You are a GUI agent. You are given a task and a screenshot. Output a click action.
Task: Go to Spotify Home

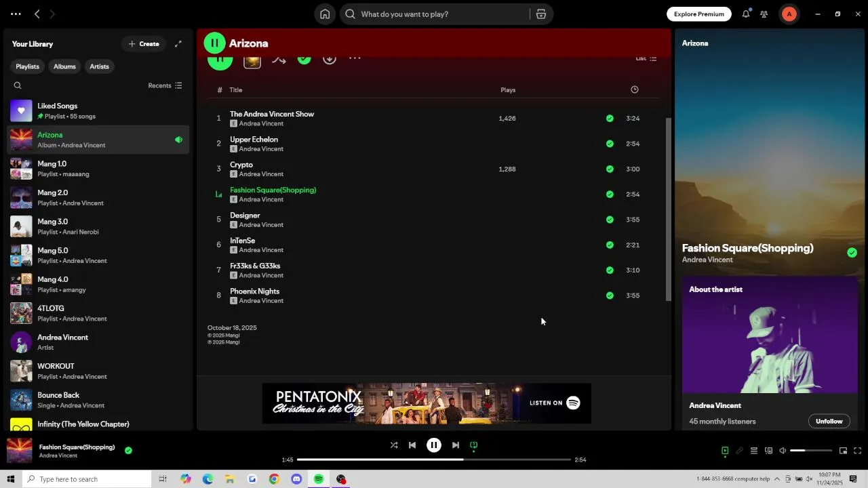coord(325,14)
